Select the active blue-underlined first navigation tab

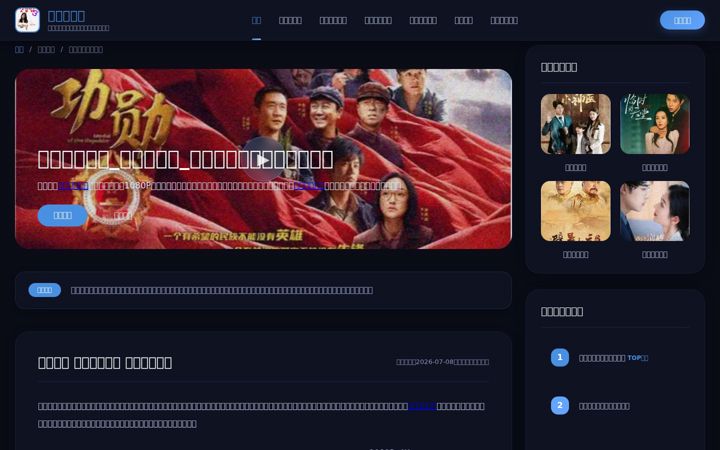[256, 20]
